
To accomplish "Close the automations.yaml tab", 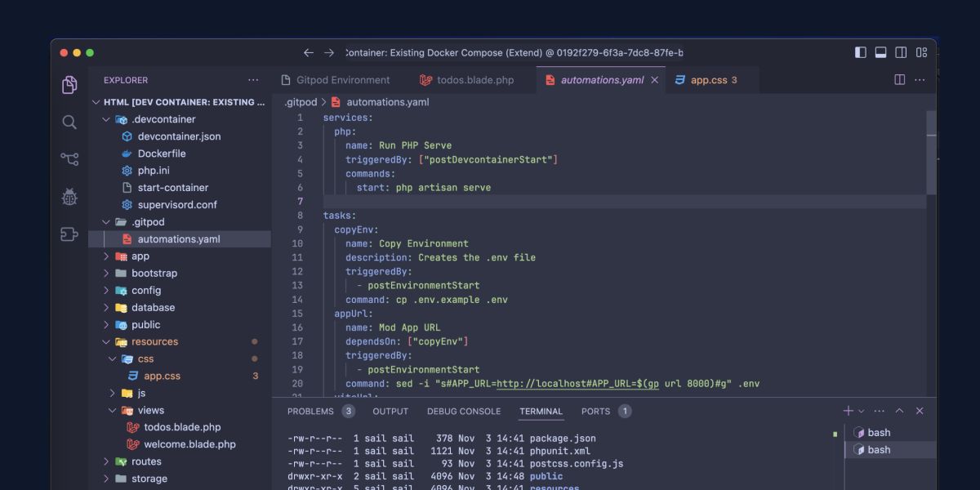I will tap(654, 80).
